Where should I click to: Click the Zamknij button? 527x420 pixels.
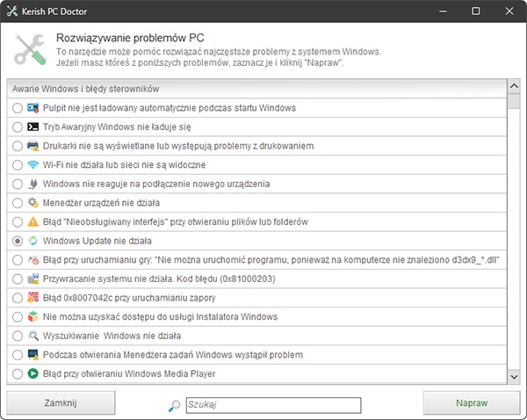tap(61, 402)
